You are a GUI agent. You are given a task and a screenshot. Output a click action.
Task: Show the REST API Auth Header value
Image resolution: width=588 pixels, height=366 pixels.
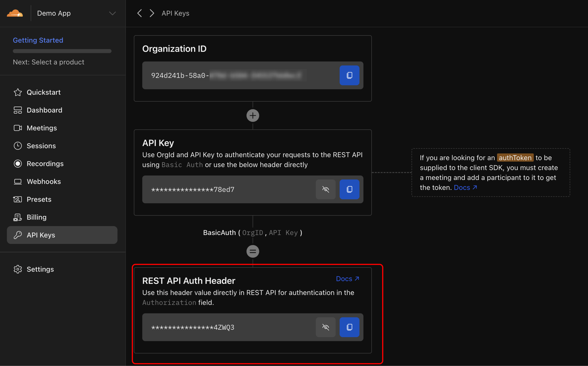[x=326, y=327]
